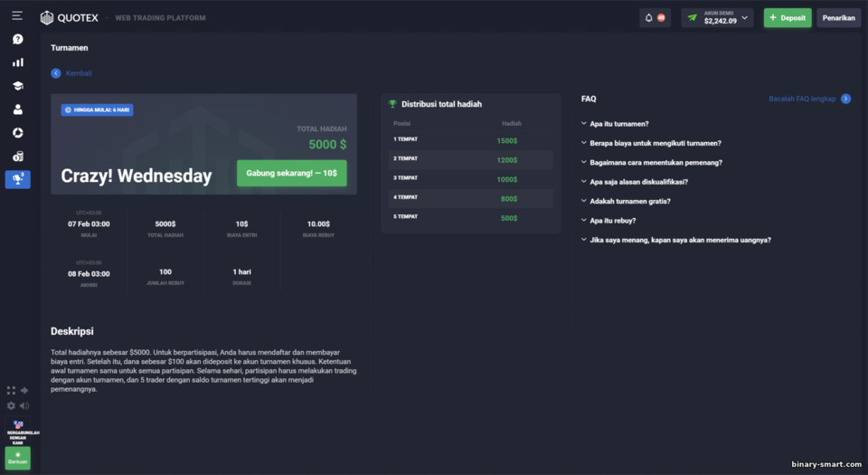Open the demo account balance dropdown
The height and width of the screenshot is (475, 868).
pyautogui.click(x=717, y=18)
